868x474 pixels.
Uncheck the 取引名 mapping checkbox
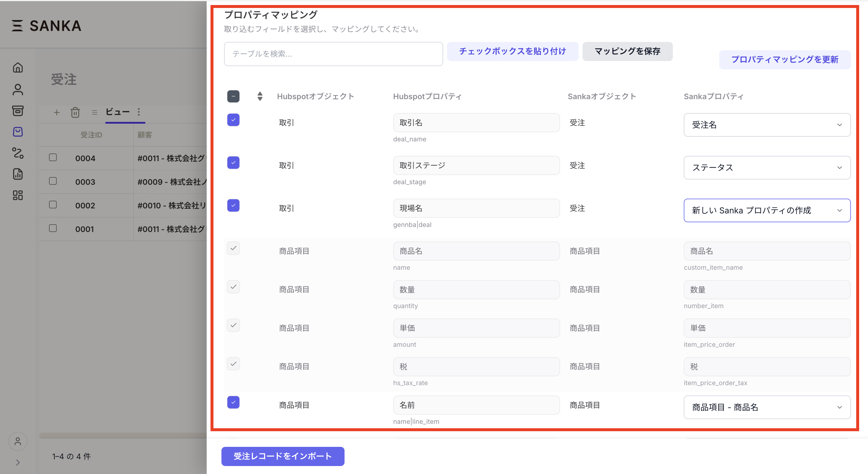coord(233,120)
